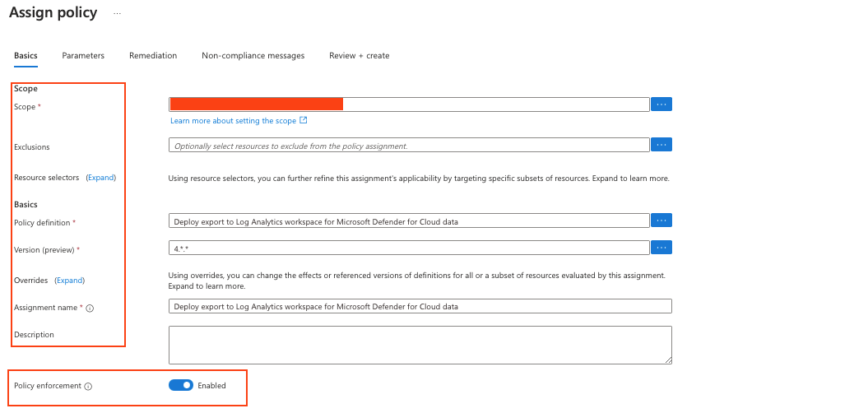Click the Assignment name info icon
The width and height of the screenshot is (868, 413).
tap(90, 309)
